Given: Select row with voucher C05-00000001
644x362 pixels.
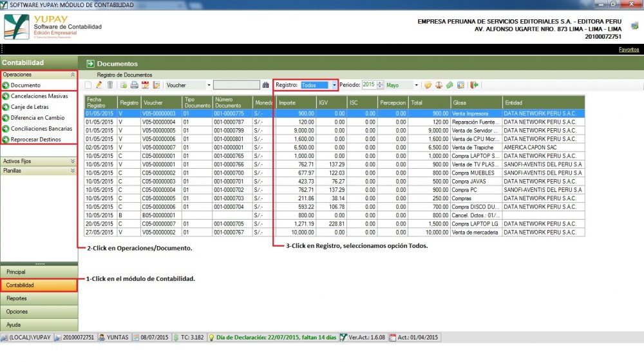Looking at the screenshot, I should click(334, 156).
